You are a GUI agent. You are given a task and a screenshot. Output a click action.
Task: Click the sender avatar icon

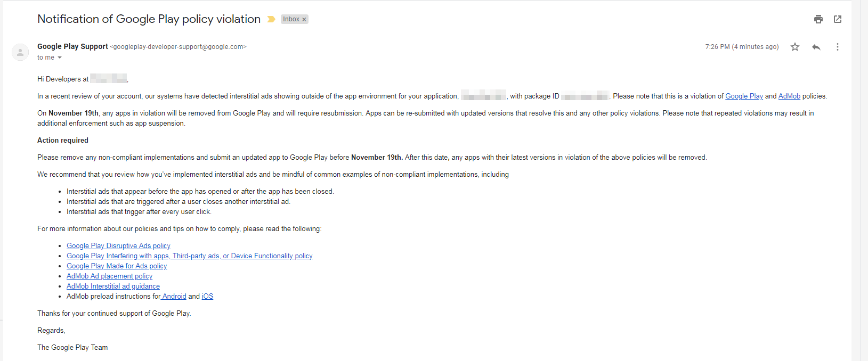[x=20, y=52]
